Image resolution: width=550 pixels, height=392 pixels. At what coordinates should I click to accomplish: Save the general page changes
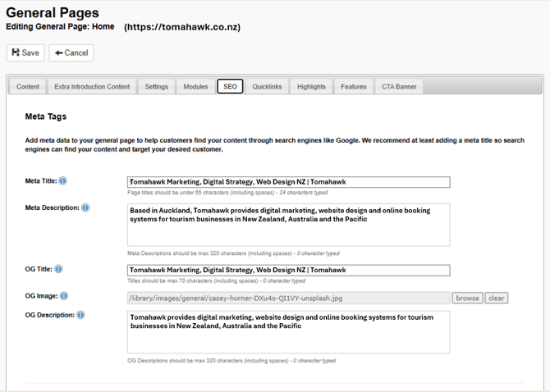coord(25,52)
